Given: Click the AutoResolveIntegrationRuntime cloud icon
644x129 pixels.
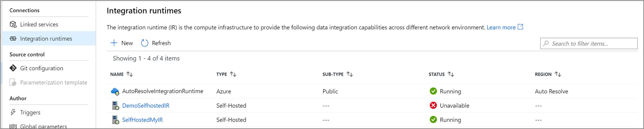Looking at the screenshot, I should click(x=115, y=91).
